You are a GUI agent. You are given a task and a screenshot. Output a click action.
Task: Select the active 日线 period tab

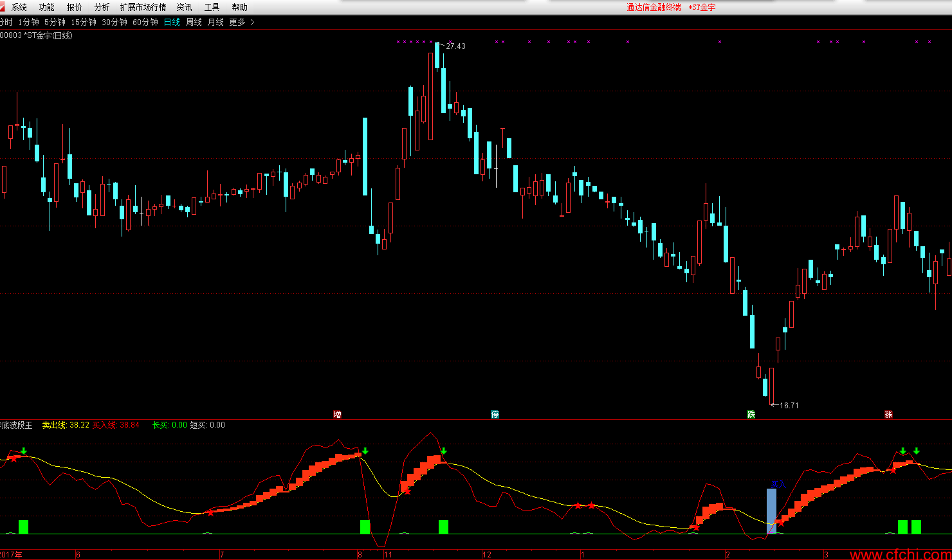pos(172,22)
